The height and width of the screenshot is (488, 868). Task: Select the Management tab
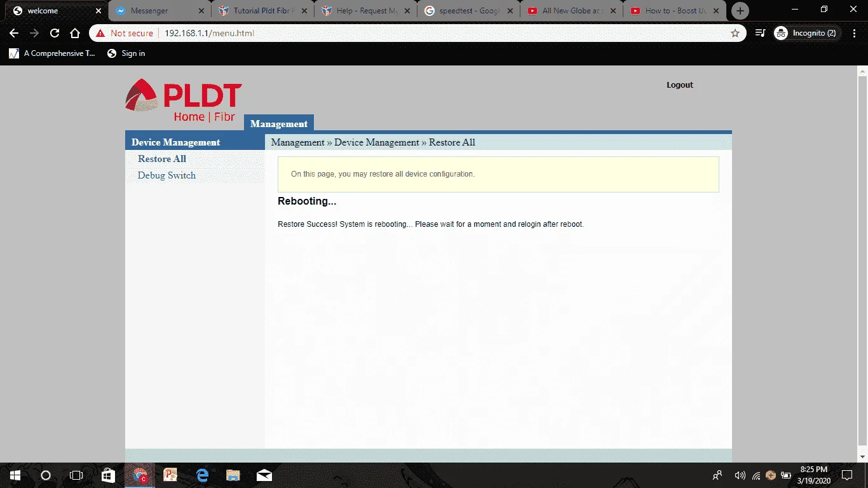[279, 123]
